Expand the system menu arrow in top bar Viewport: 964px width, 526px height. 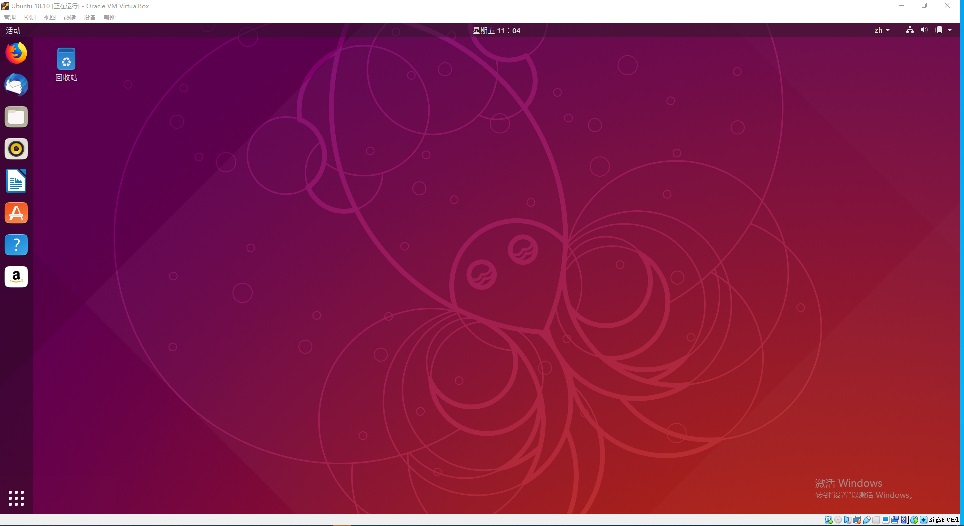[x=950, y=30]
